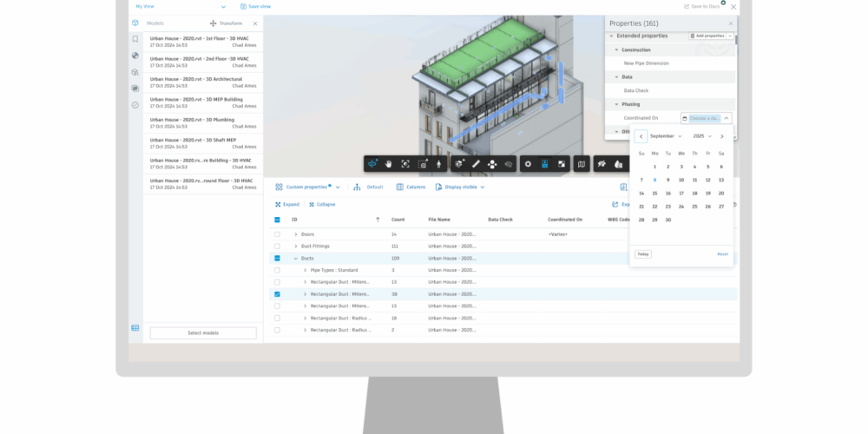Tick the Pipe Types : Standard checkbox
Viewport: 868px width, 434px height.
coord(277,270)
